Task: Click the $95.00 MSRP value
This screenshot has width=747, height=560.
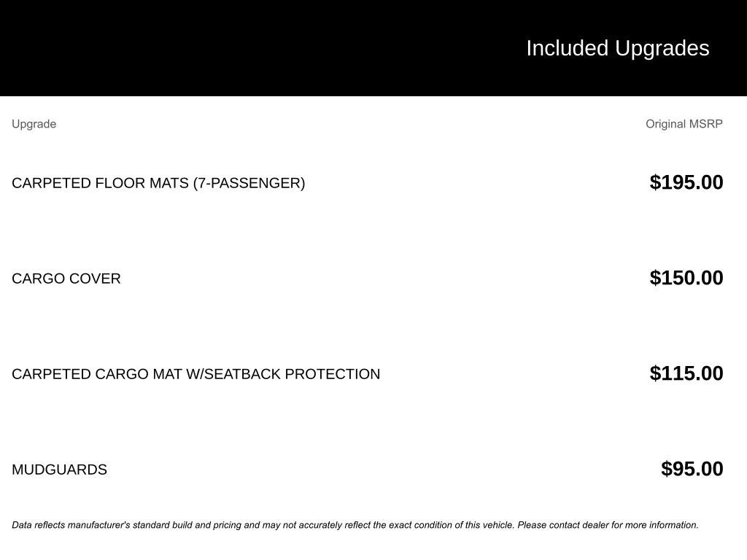Action: [692, 469]
